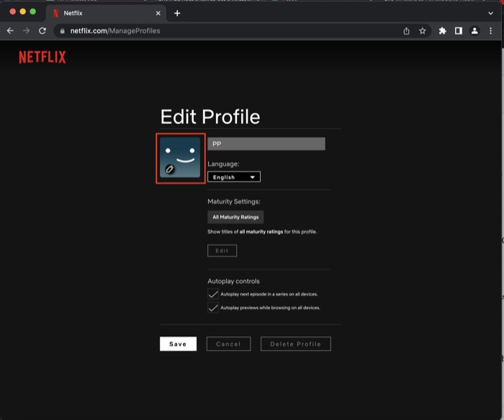
Task: Click the Autoplay controls label
Action: click(x=234, y=281)
